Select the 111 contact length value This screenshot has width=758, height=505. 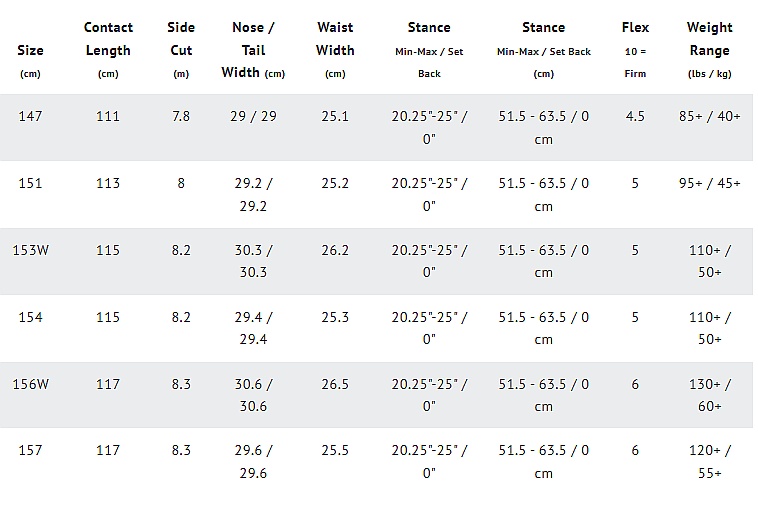coord(108,117)
